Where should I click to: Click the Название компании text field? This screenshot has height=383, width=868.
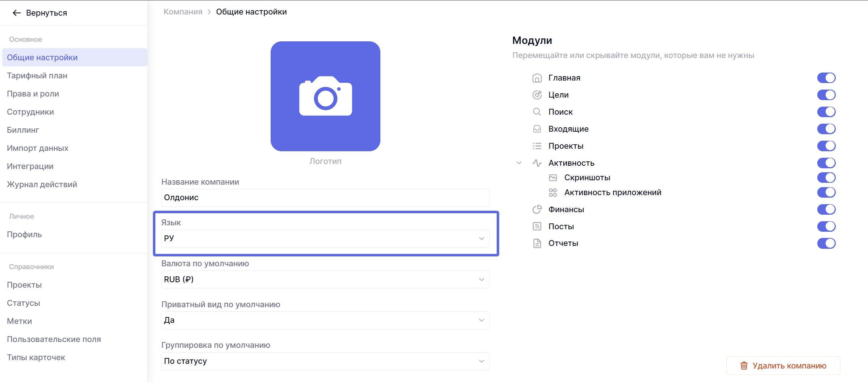(325, 198)
